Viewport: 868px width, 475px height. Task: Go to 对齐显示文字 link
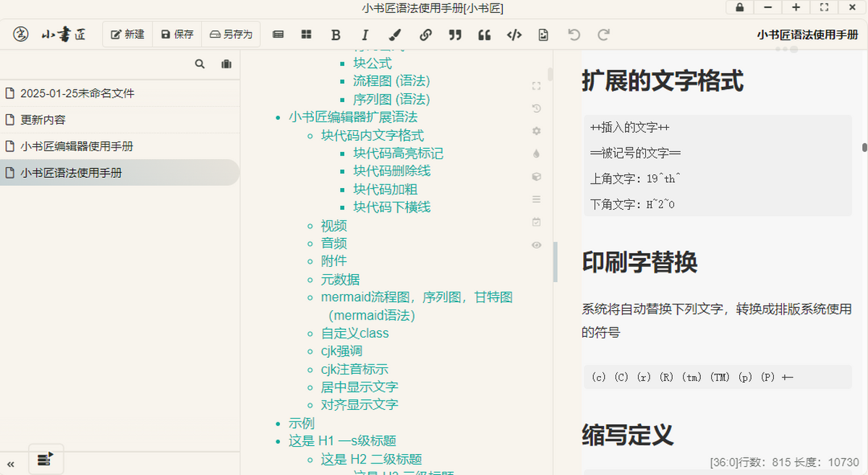click(359, 405)
